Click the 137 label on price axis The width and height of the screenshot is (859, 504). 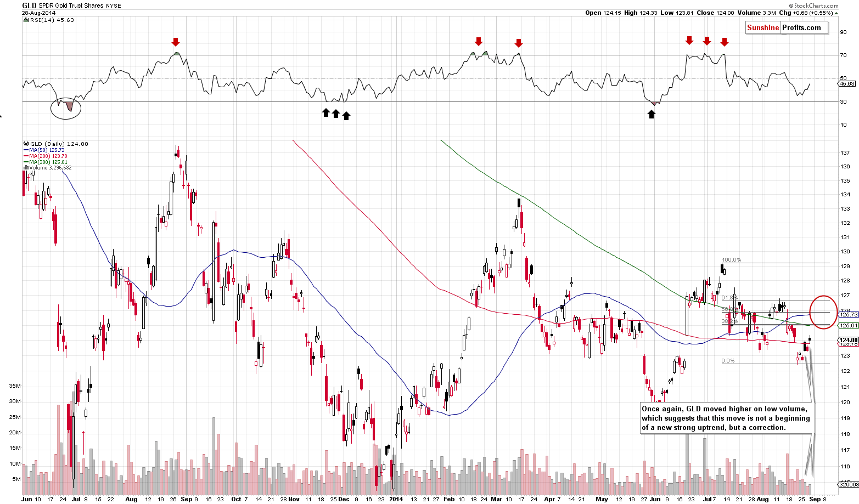click(845, 152)
